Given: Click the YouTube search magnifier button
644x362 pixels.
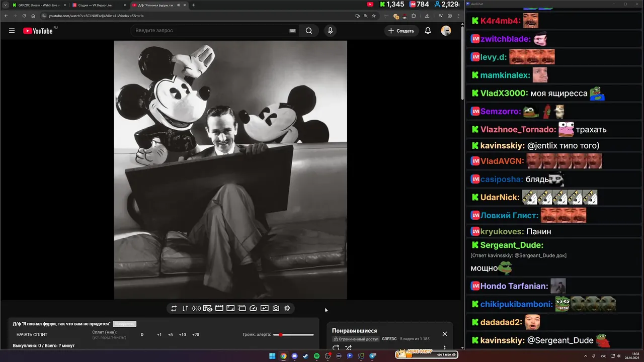Looking at the screenshot, I should [x=309, y=31].
